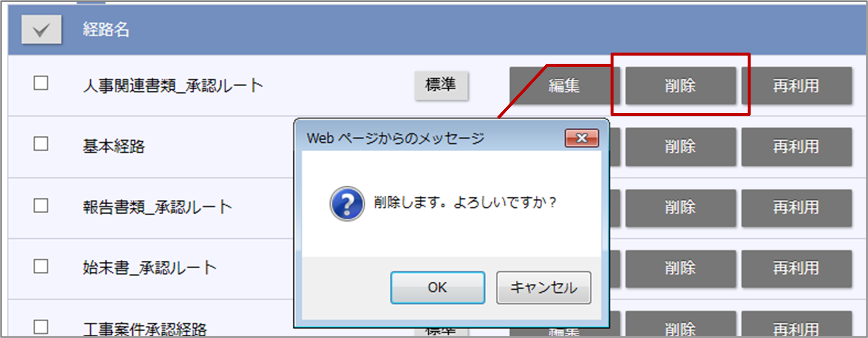Close the Web page message dialog

pyautogui.click(x=582, y=138)
